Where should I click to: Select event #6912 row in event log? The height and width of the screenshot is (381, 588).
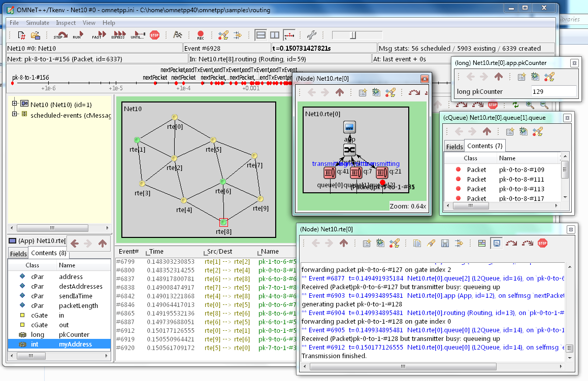click(206, 330)
